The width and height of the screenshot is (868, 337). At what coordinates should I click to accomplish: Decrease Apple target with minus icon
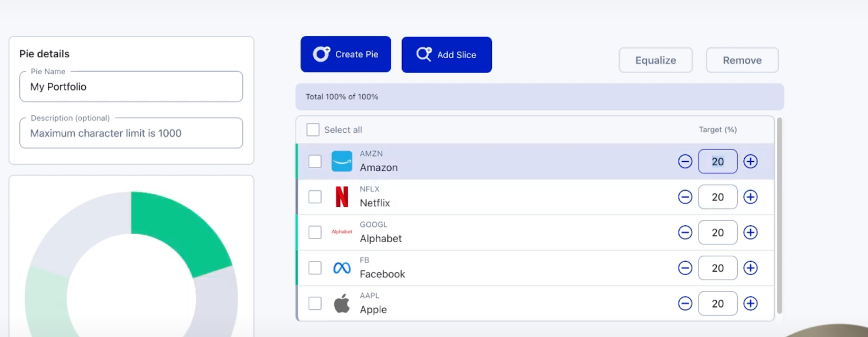[x=685, y=303]
